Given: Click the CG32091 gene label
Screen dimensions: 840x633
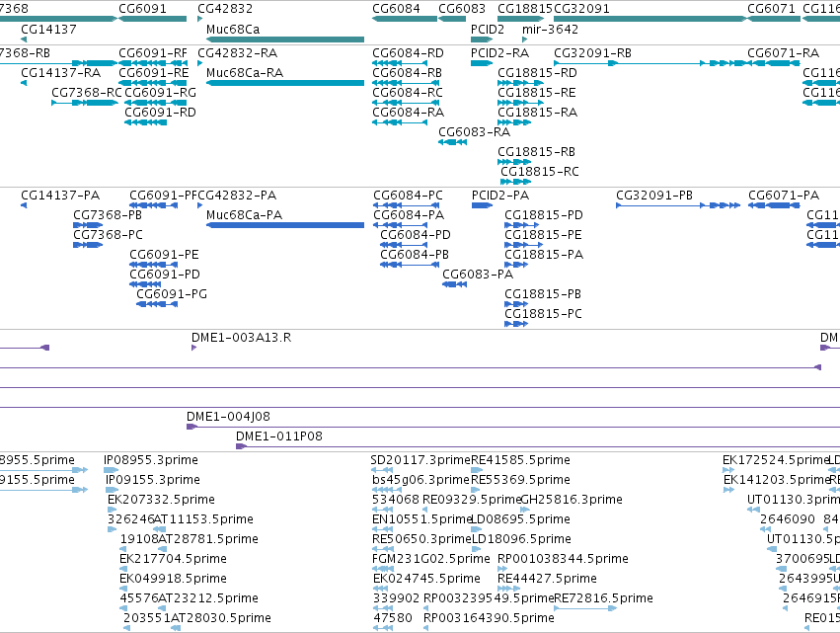Looking at the screenshot, I should pos(581,9).
